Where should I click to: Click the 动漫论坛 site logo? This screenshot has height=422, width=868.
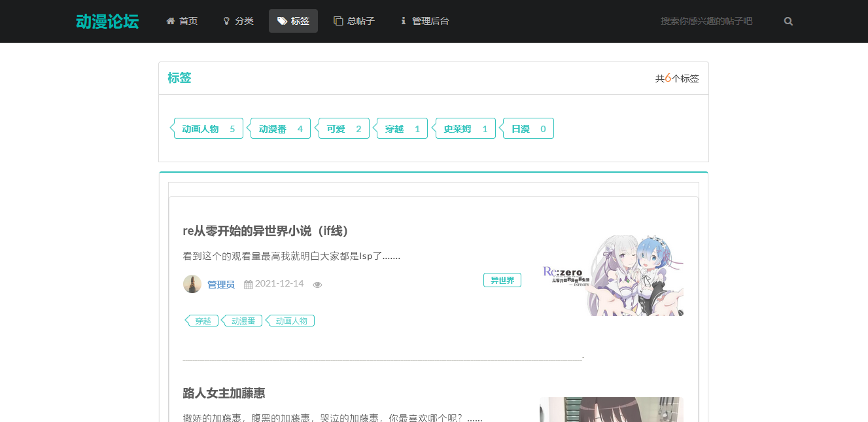coord(107,21)
